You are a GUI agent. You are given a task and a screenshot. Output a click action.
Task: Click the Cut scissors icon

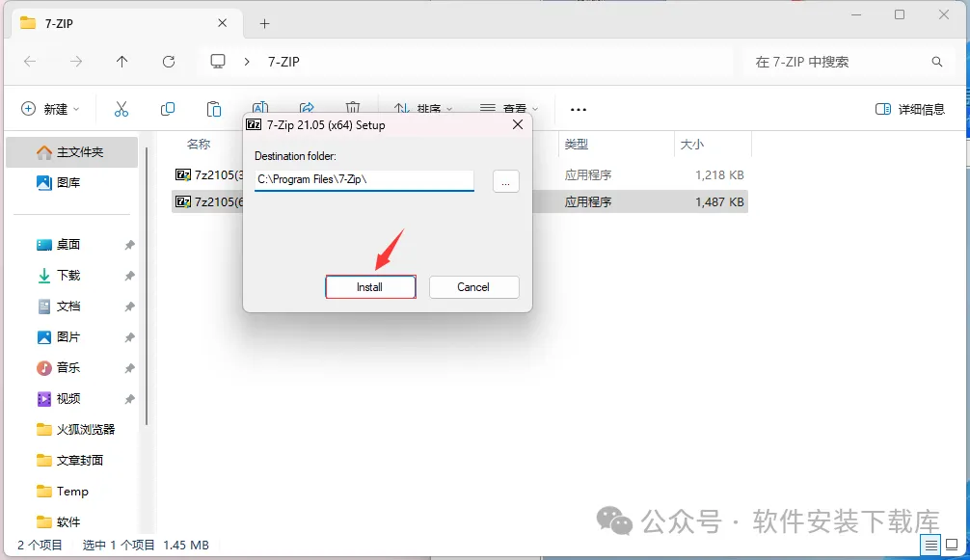point(121,110)
